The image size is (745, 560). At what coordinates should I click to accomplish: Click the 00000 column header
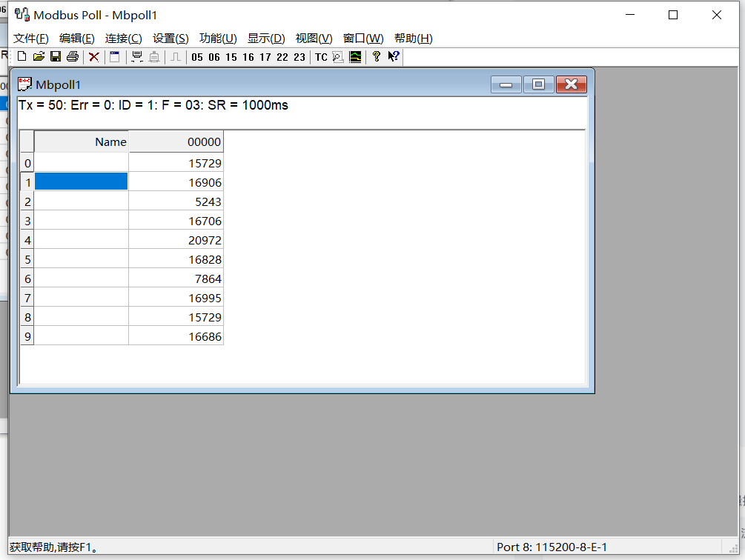coord(176,141)
